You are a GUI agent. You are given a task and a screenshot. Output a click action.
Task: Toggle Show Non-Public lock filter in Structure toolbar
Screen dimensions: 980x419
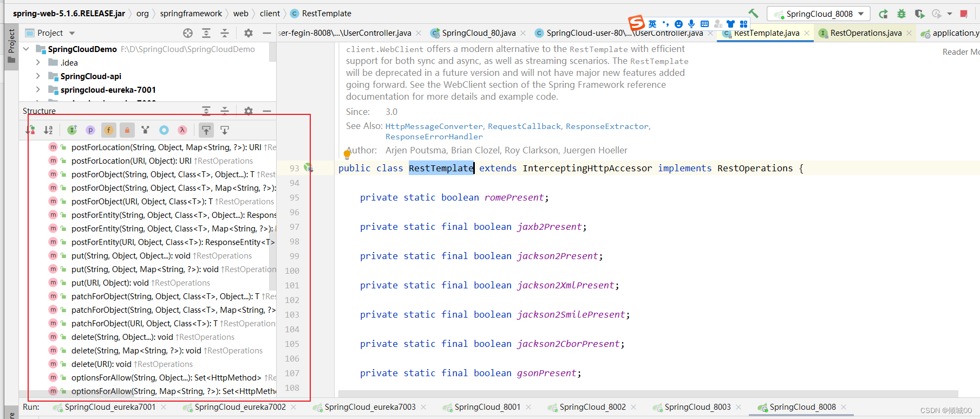pyautogui.click(x=127, y=130)
